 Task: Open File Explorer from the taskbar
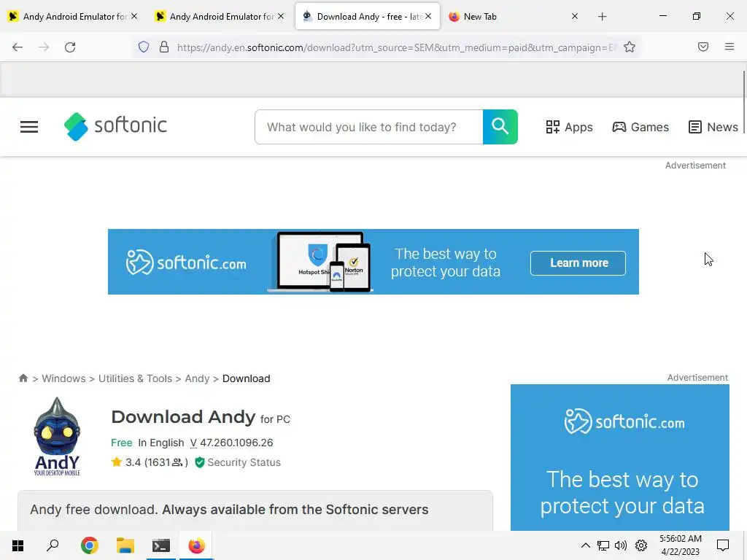[x=125, y=545]
